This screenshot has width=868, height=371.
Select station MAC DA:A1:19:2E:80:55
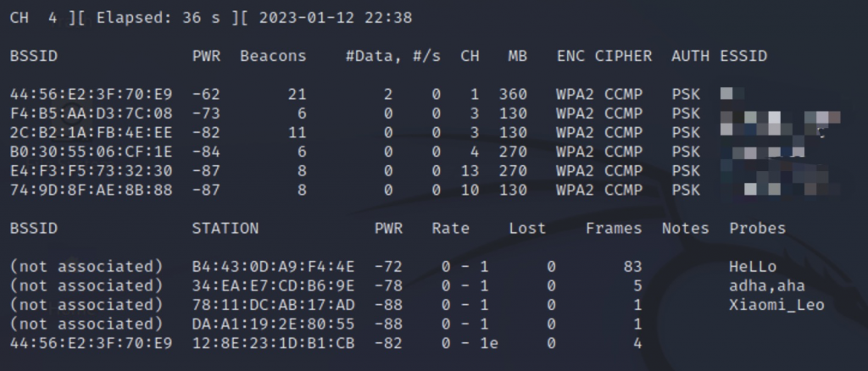tap(274, 324)
